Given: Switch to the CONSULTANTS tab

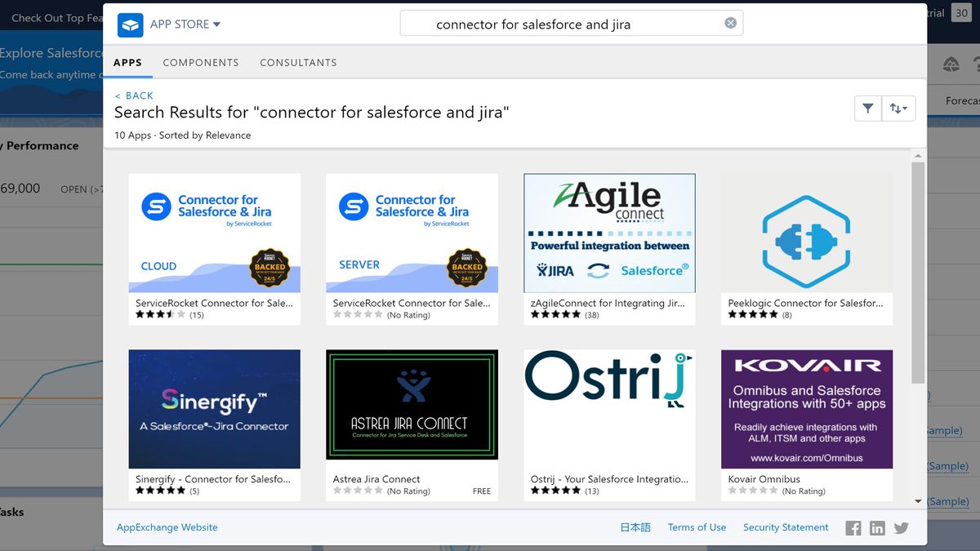Looking at the screenshot, I should coord(298,62).
